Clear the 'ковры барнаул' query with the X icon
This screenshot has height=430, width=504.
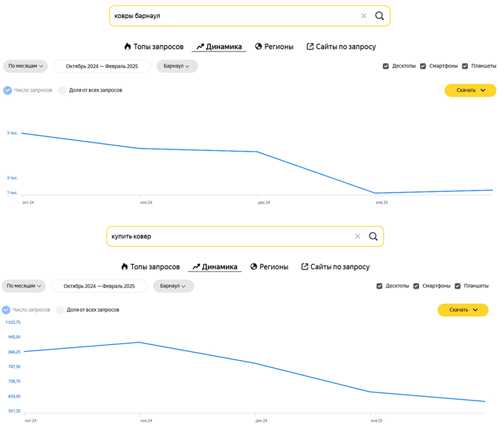click(x=364, y=16)
